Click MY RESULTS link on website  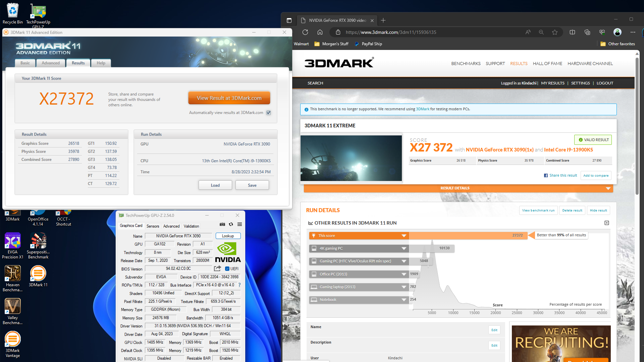tap(552, 83)
